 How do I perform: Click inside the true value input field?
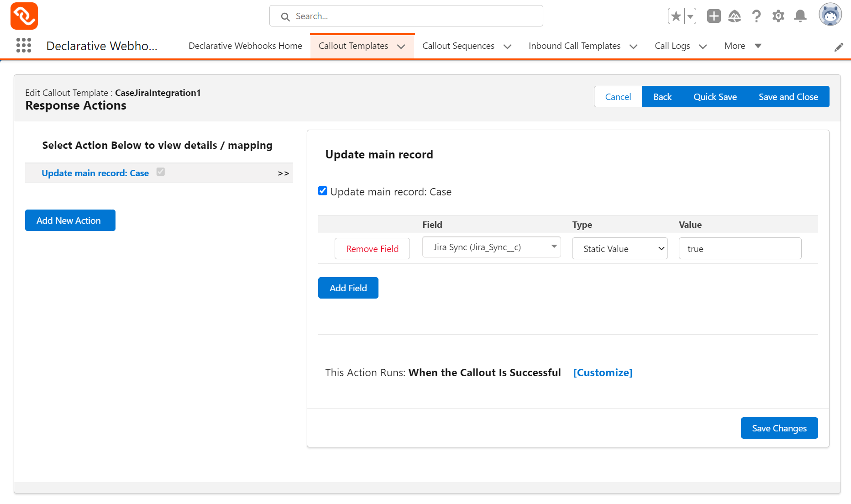(x=740, y=248)
